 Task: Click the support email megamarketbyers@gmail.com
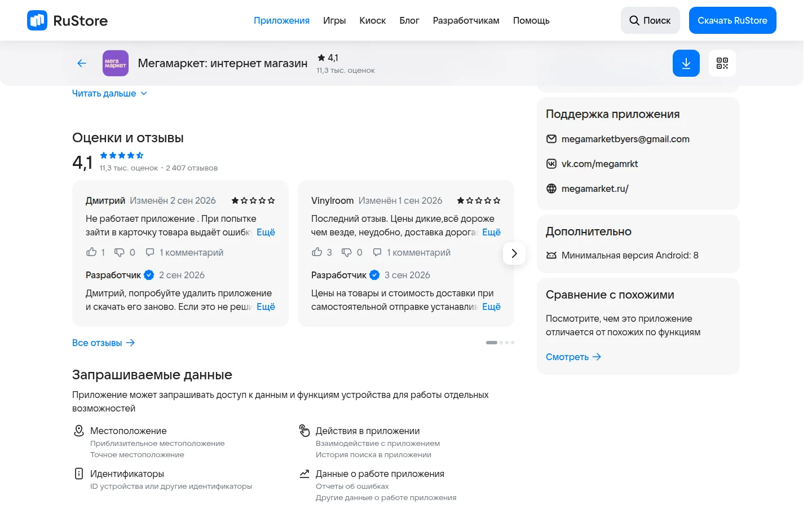point(625,139)
